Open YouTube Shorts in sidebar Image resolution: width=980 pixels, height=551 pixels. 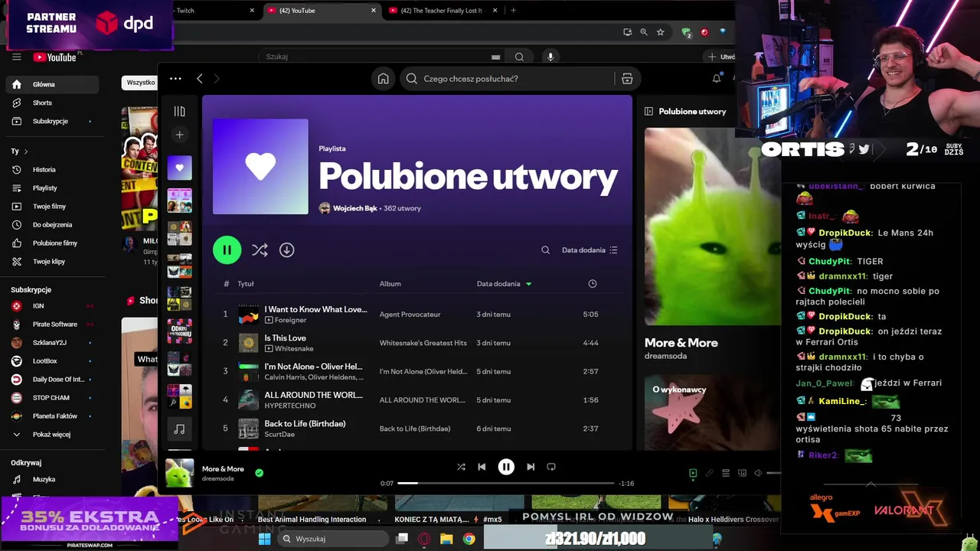(52, 103)
